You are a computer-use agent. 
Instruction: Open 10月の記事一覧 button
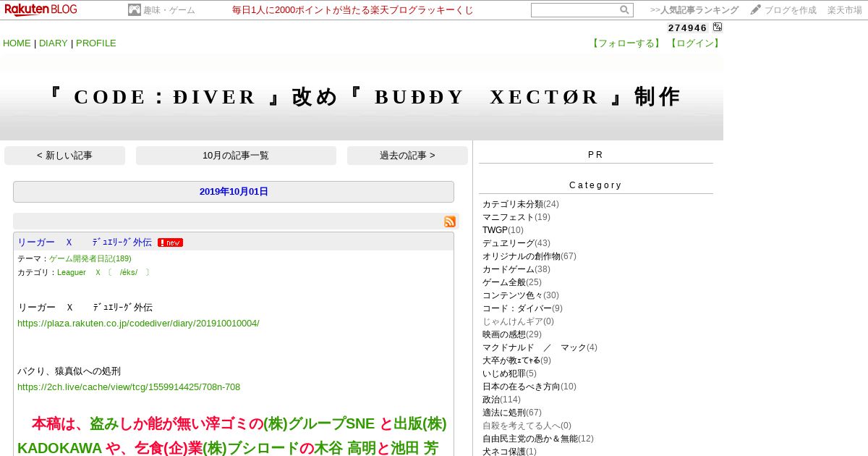click(236, 156)
